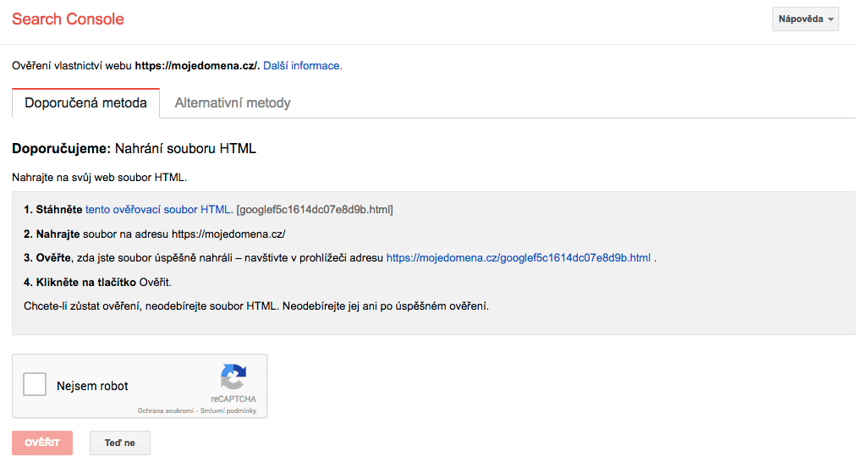Image resolution: width=868 pixels, height=468 pixels.
Task: Open the Další informace link
Action: tap(302, 65)
